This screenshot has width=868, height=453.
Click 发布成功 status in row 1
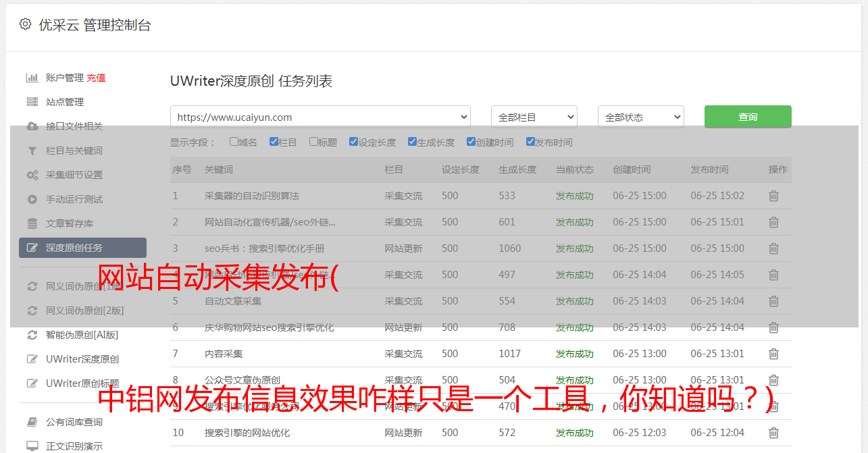575,196
